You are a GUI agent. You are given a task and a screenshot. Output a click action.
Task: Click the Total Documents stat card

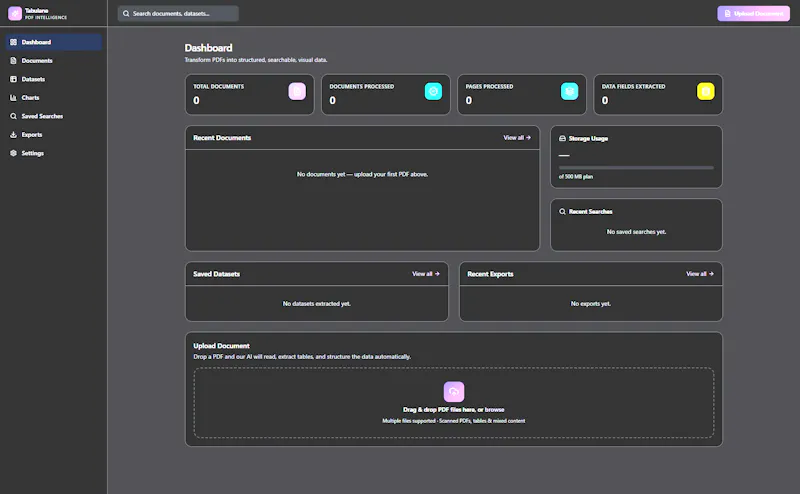[249, 94]
